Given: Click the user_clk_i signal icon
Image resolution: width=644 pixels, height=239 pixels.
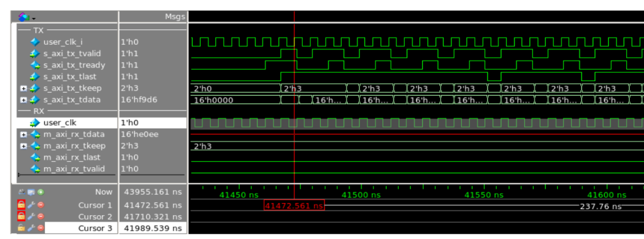Looking at the screenshot, I should click(x=35, y=42).
